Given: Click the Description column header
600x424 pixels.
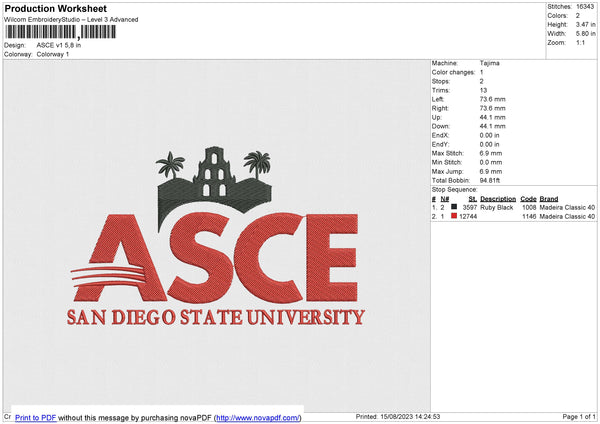Looking at the screenshot, I should click(497, 198).
